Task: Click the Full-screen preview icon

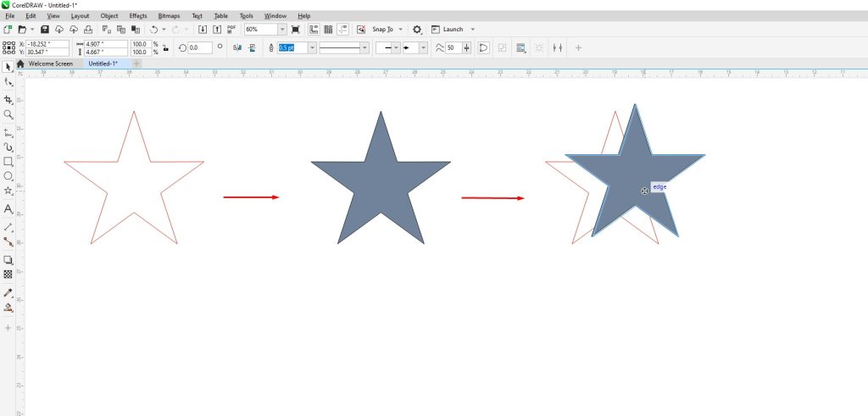Action: [296, 30]
